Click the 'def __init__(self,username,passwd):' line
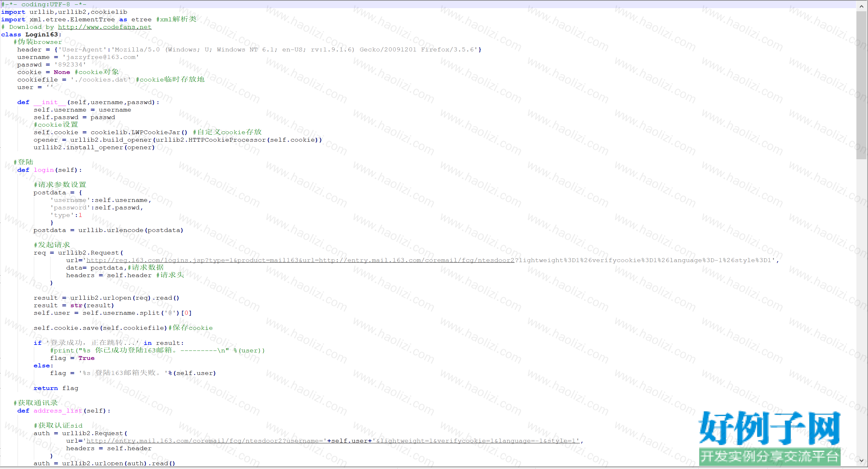The image size is (868, 469). click(x=88, y=102)
